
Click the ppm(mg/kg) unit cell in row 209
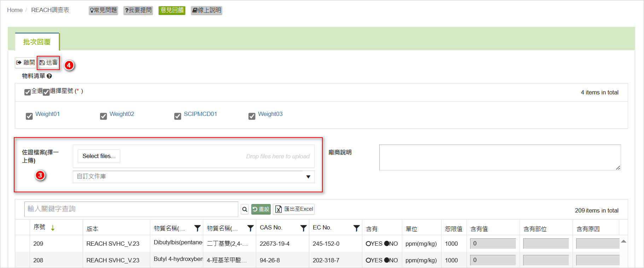[x=421, y=244]
